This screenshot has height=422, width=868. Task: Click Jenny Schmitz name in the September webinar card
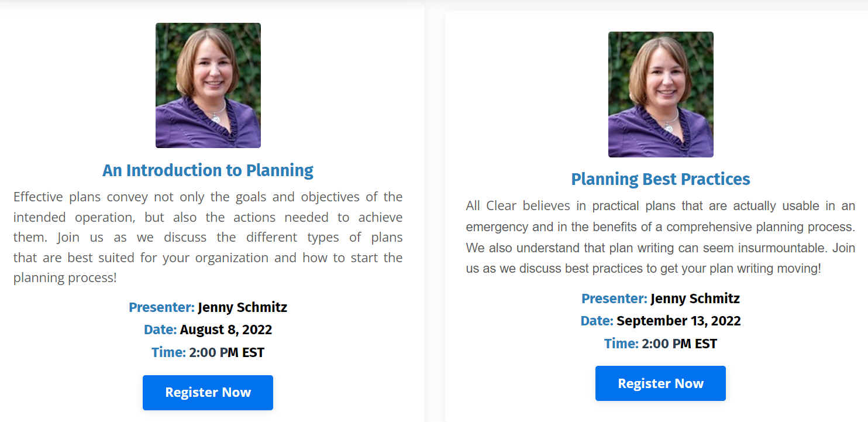pyautogui.click(x=695, y=299)
